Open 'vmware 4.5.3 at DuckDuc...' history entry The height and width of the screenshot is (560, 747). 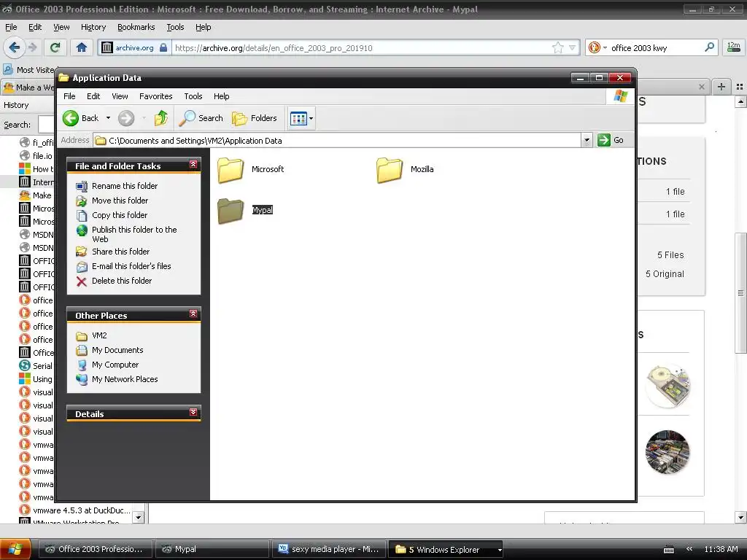tap(75, 510)
